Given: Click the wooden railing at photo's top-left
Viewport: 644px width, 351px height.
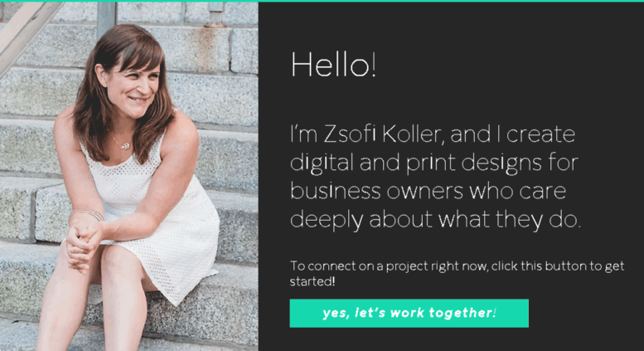Looking at the screenshot, I should pyautogui.click(x=25, y=31).
